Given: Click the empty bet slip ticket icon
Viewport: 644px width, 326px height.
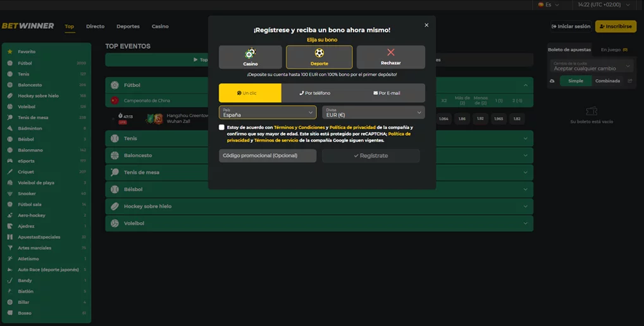Looking at the screenshot, I should tap(591, 111).
